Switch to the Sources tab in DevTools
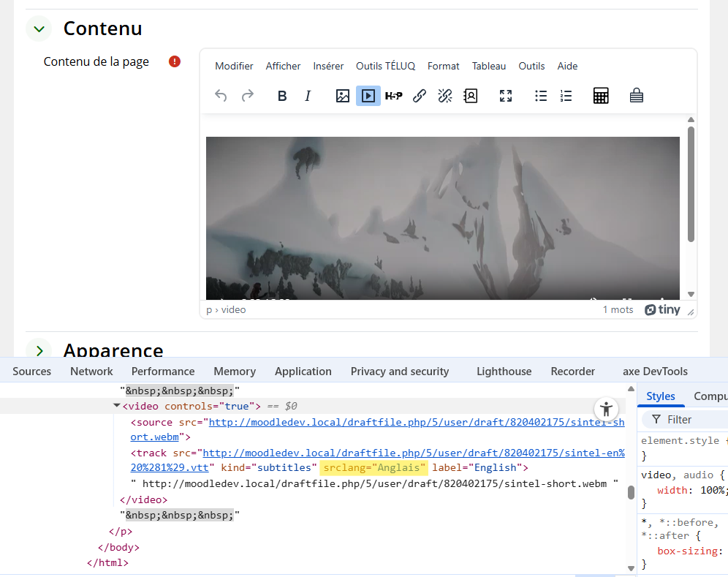728x577 pixels. pos(31,372)
